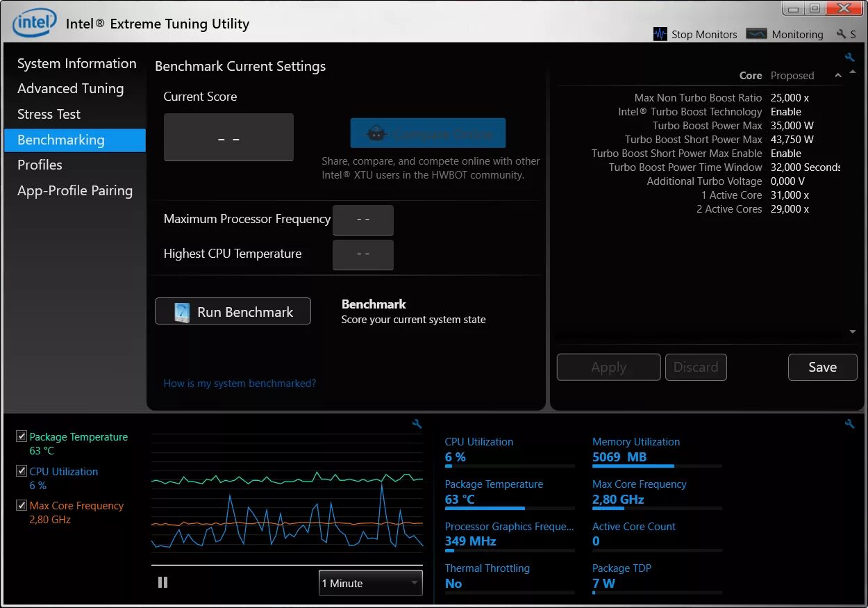This screenshot has height=608, width=868.
Task: Collapse the Core settings list arrow
Action: point(837,76)
